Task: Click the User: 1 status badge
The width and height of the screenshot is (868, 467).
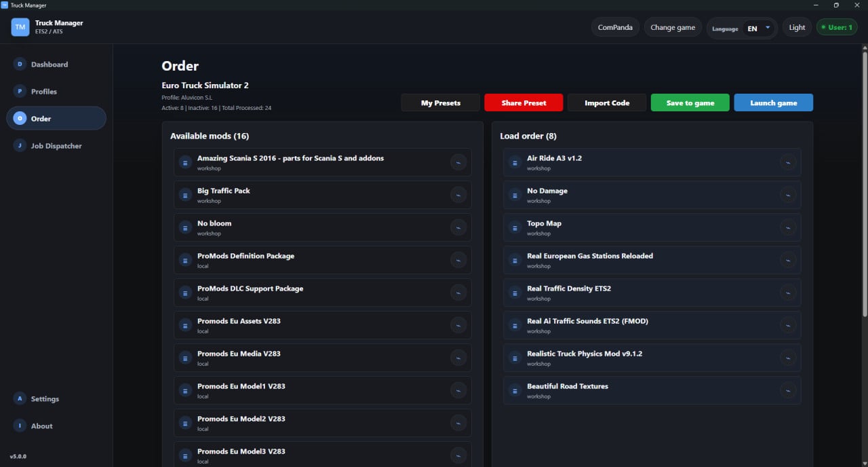Action: (x=837, y=28)
